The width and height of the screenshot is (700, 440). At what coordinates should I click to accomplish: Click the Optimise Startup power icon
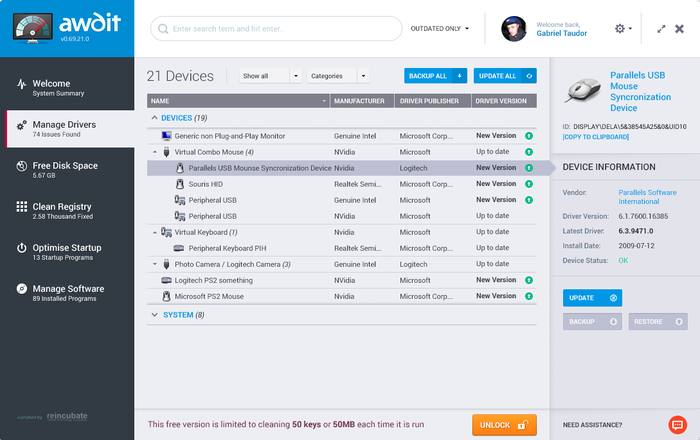pyautogui.click(x=21, y=248)
